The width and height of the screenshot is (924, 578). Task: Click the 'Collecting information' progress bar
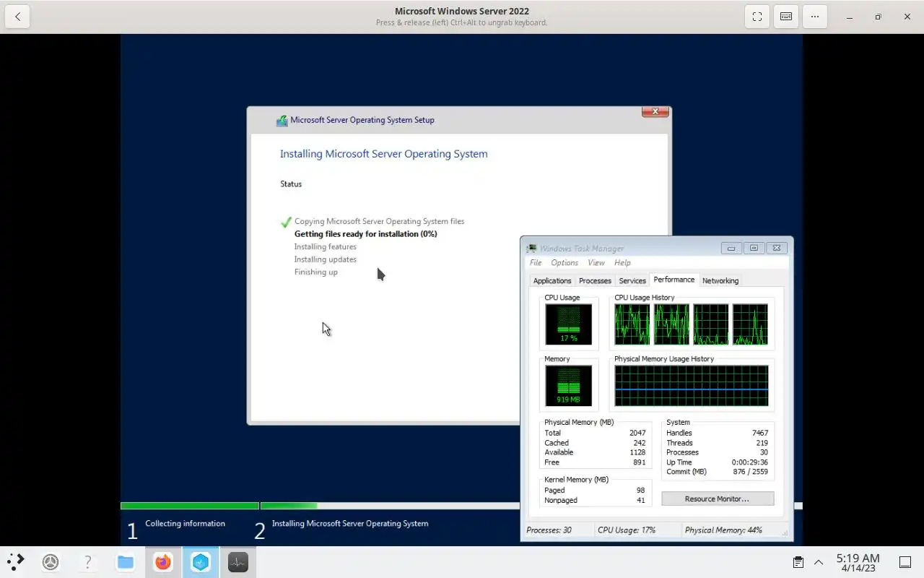[x=190, y=506]
